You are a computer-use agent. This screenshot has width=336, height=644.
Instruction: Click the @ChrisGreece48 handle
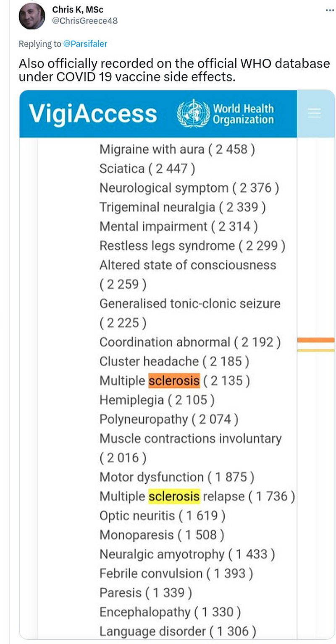click(x=85, y=20)
